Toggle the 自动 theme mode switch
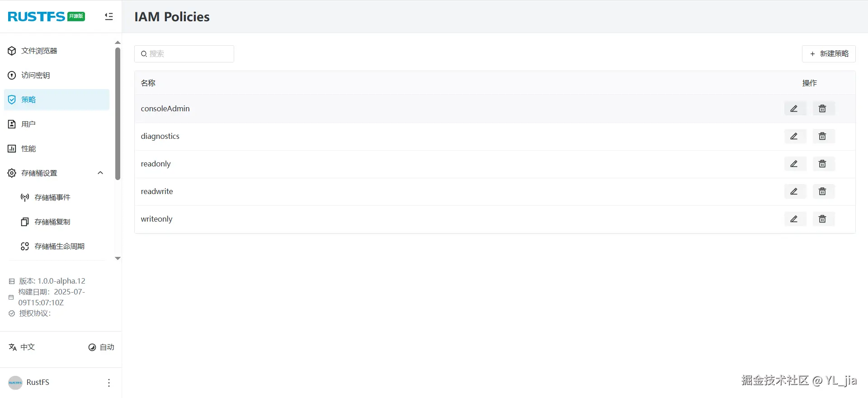 [101, 347]
